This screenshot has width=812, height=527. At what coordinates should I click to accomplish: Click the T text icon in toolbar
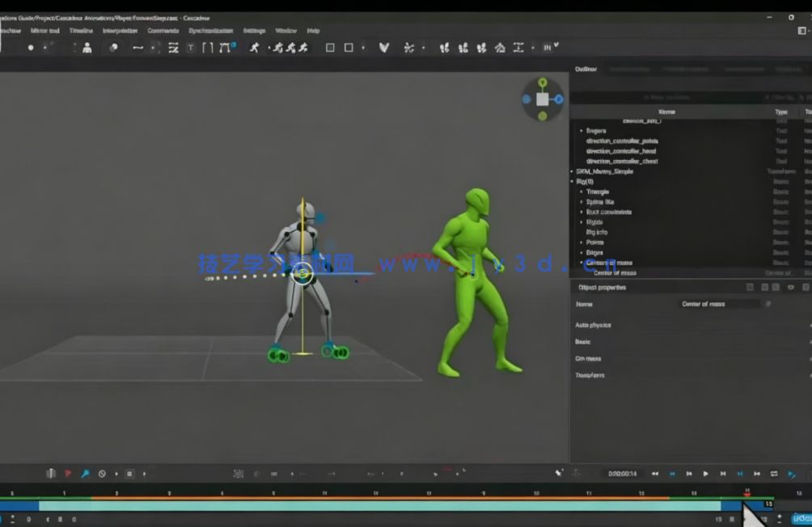[x=191, y=48]
